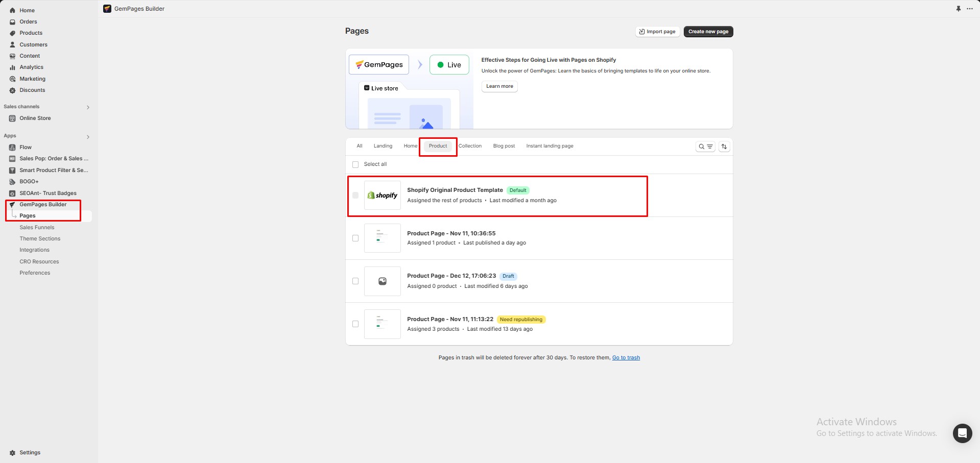Open the more options ellipsis menu

coord(970,9)
